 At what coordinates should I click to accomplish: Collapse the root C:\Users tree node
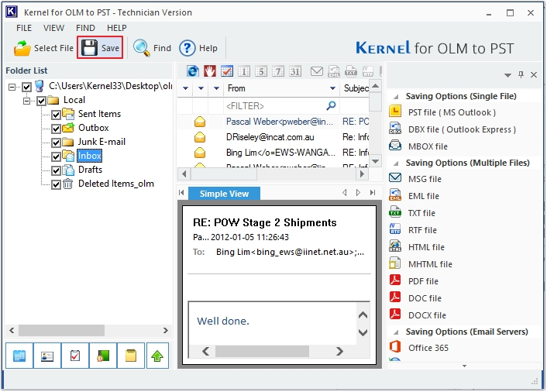click(x=12, y=87)
